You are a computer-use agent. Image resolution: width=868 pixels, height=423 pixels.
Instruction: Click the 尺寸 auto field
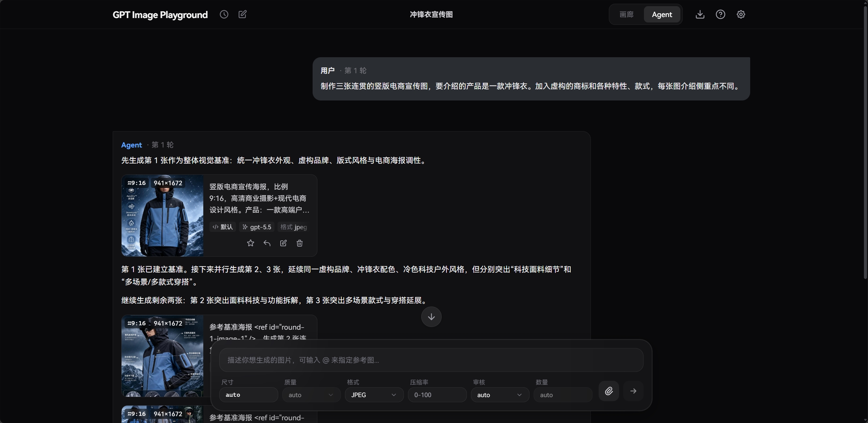point(249,395)
